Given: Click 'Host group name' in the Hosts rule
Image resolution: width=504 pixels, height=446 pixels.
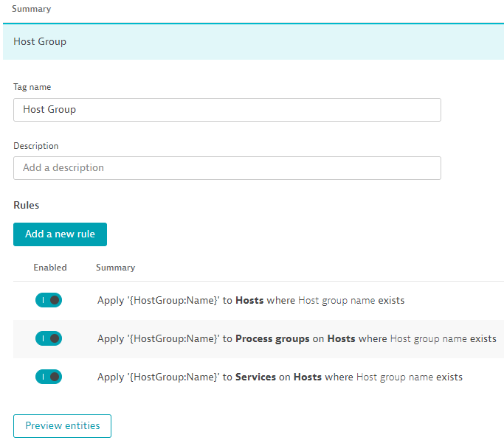Looking at the screenshot, I should pyautogui.click(x=336, y=301).
